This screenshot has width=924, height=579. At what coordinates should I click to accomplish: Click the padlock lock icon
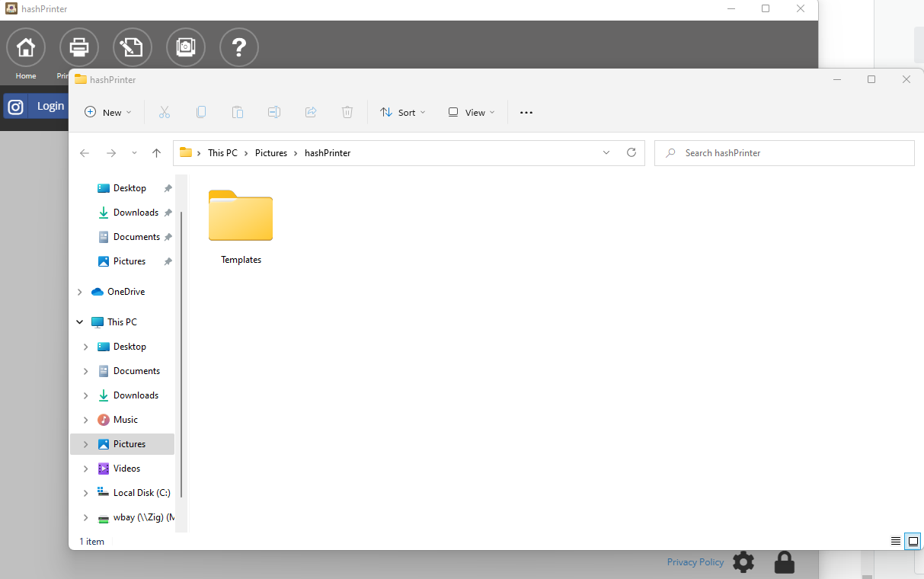tap(784, 563)
